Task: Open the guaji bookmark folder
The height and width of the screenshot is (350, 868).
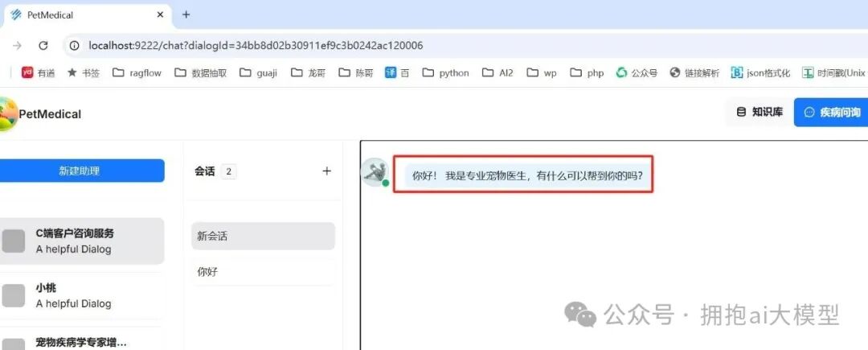Action: point(259,72)
